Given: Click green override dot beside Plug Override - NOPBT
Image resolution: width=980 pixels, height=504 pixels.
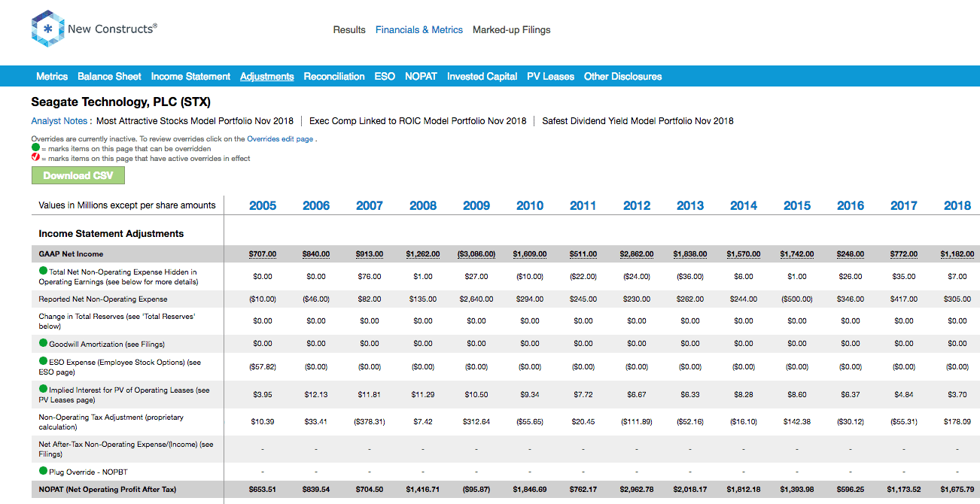Looking at the screenshot, I should point(43,472).
